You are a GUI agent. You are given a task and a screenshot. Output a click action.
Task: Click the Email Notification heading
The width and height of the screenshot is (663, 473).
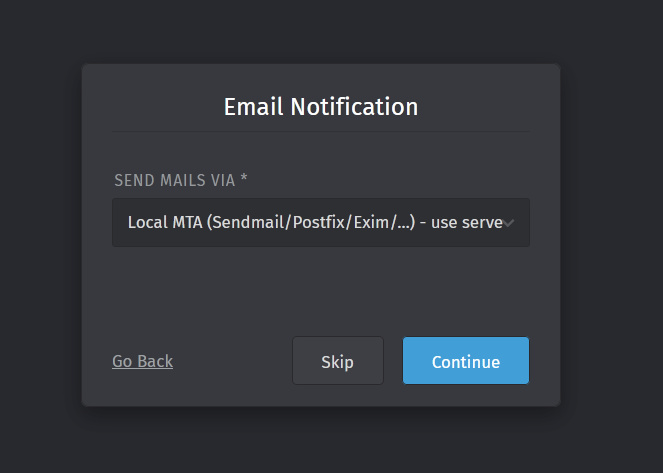tap(320, 106)
